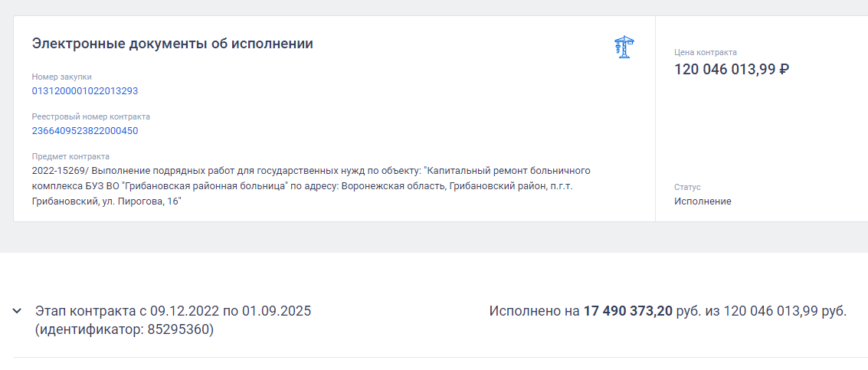Collapse the contract stage chevron
The image size is (868, 370).
pos(17,311)
